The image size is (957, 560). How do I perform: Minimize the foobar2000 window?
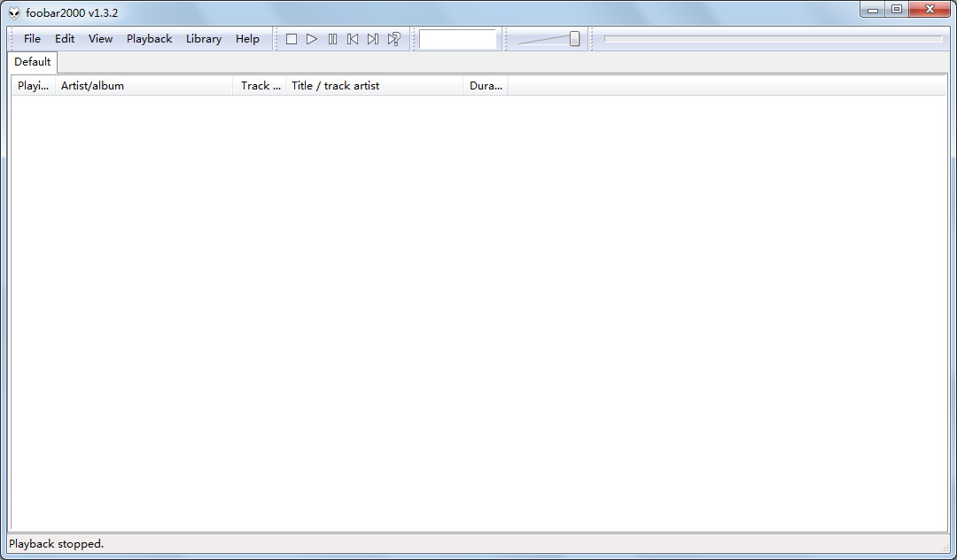pyautogui.click(x=873, y=10)
